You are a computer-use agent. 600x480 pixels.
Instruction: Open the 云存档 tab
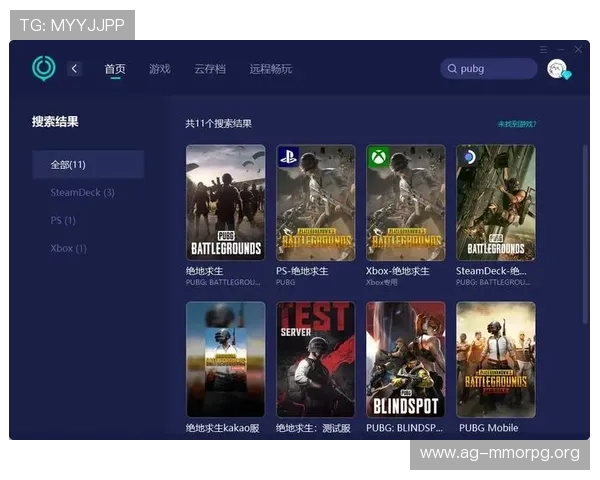(x=210, y=69)
